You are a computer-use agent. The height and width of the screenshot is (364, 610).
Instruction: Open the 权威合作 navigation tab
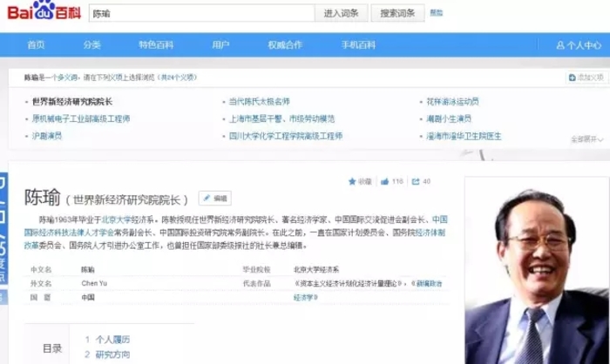pyautogui.click(x=285, y=44)
